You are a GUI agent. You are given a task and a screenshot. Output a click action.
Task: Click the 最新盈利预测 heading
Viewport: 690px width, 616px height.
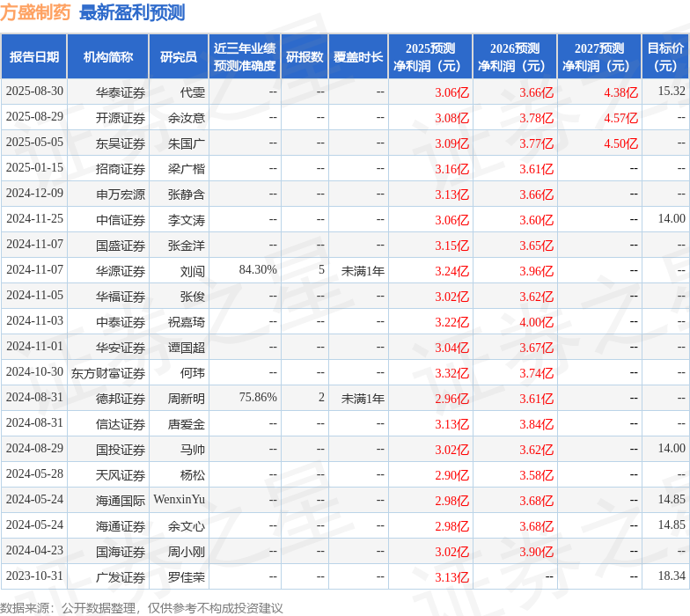pyautogui.click(x=132, y=12)
